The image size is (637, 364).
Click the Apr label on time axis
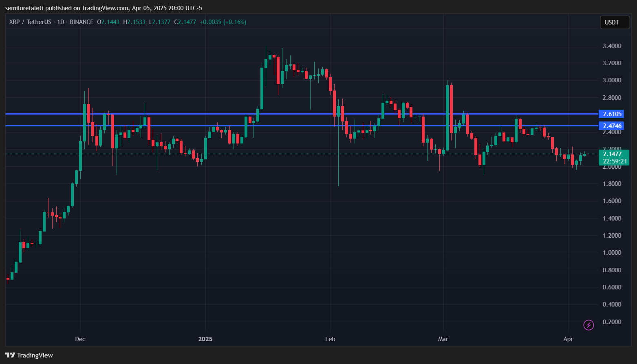coord(568,339)
